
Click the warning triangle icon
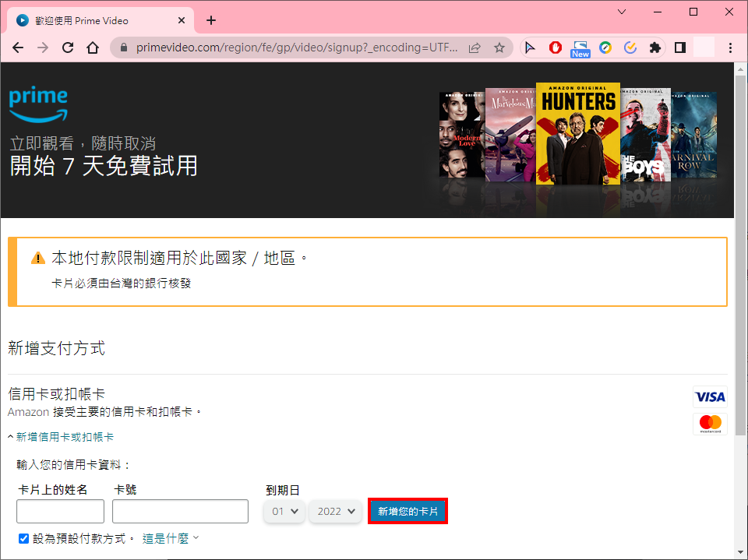tap(37, 258)
